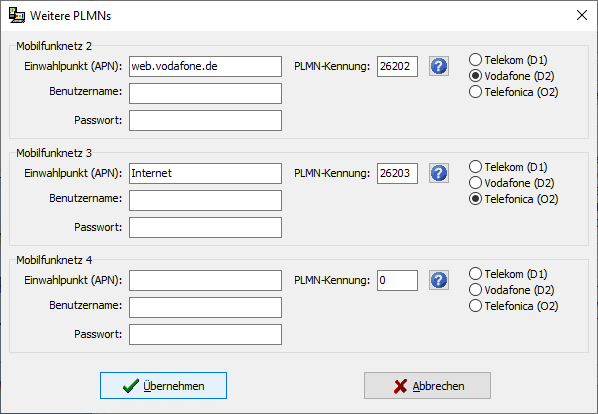Open PLMN help for Mobilfunknetz 4
The image size is (598, 414).
[439, 281]
